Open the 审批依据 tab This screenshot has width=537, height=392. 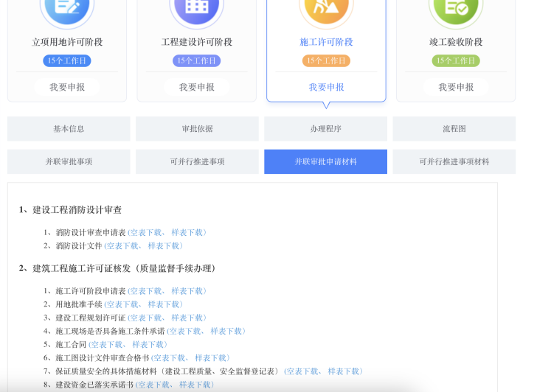point(197,129)
